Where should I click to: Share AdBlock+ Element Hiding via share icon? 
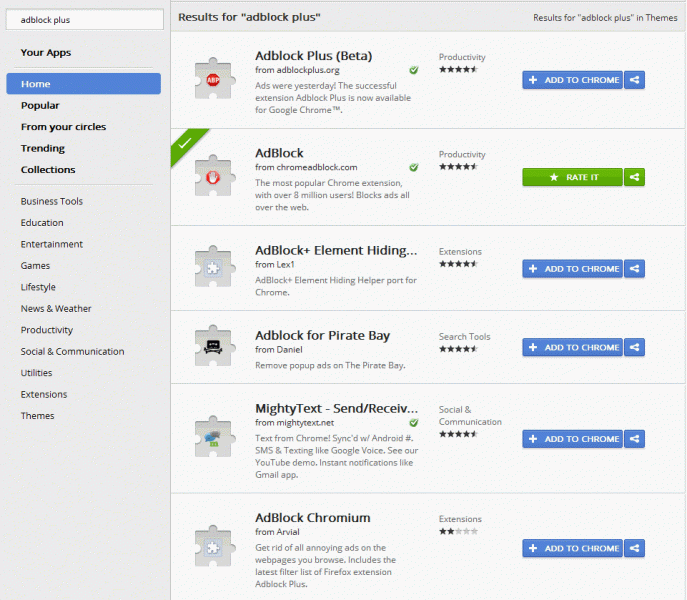point(634,269)
